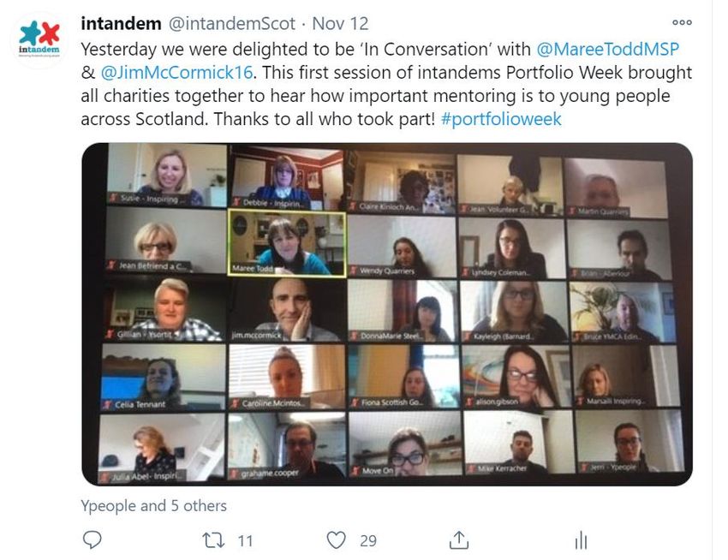
Task: Open the @MareeToddMSP mention link
Action: point(608,49)
